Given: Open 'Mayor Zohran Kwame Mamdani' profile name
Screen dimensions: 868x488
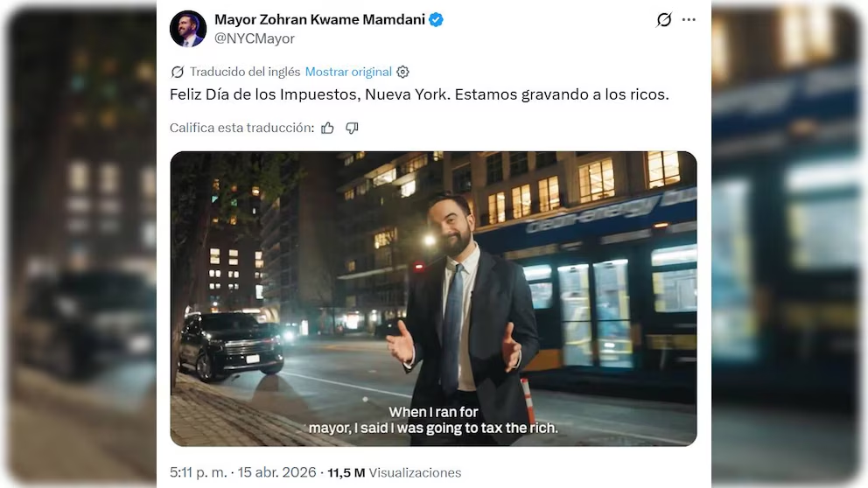Looking at the screenshot, I should pyautogui.click(x=319, y=20).
